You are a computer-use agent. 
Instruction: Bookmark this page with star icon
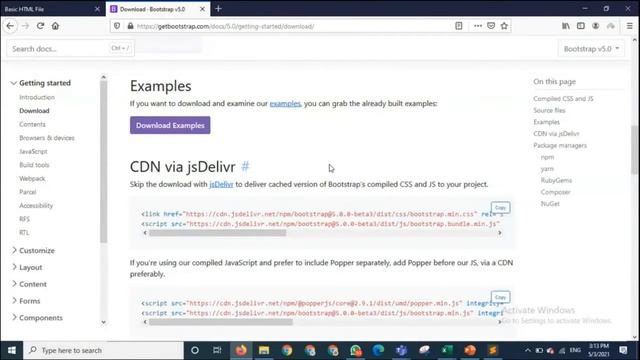pos(504,26)
